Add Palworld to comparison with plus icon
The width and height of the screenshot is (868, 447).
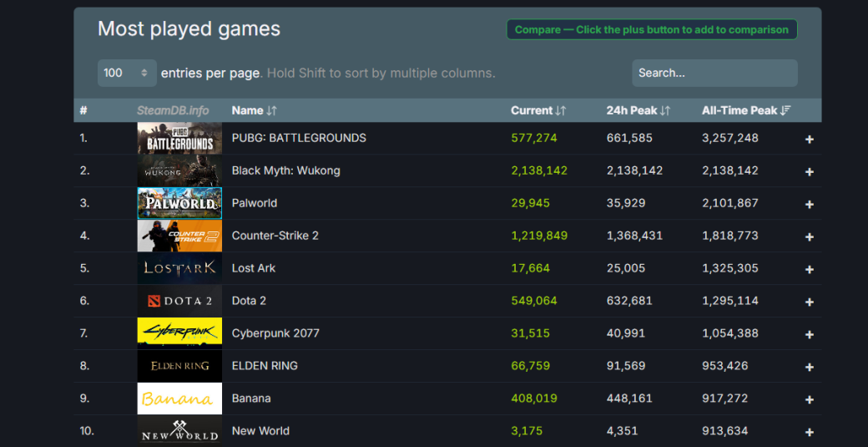pos(809,205)
